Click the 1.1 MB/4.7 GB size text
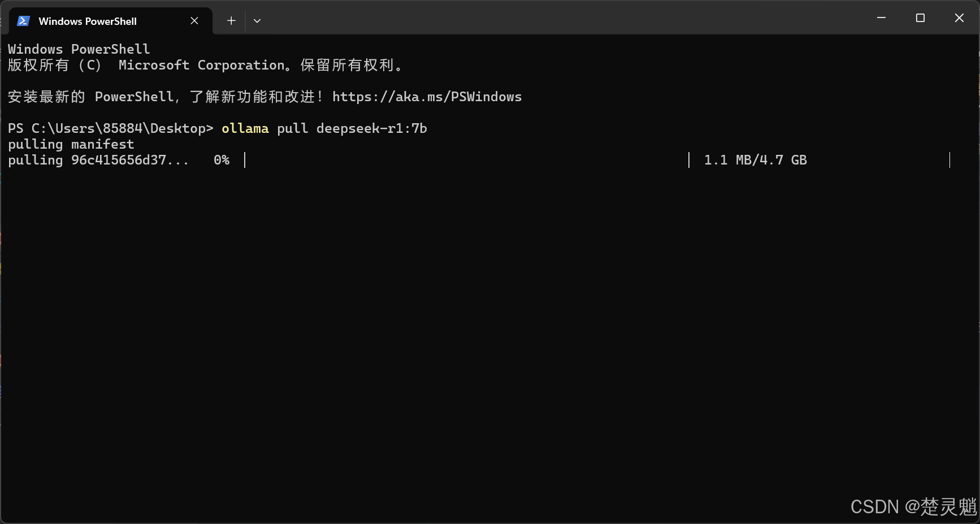The image size is (980, 524). [756, 160]
